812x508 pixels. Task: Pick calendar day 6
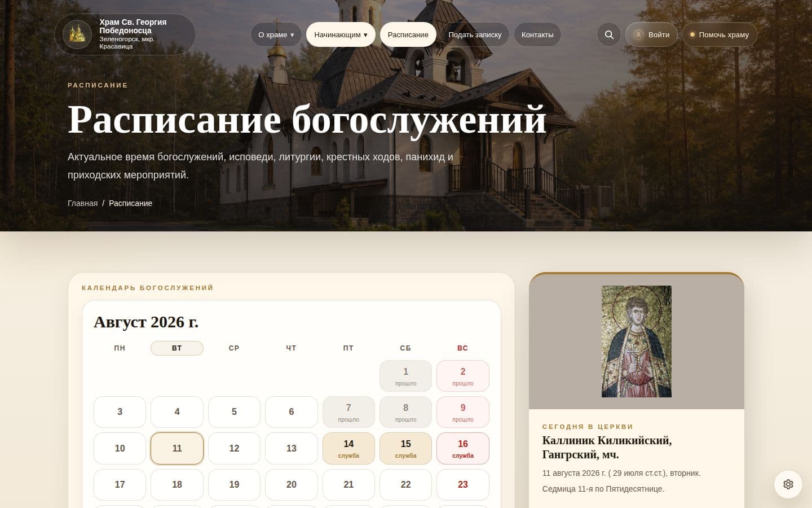292,412
